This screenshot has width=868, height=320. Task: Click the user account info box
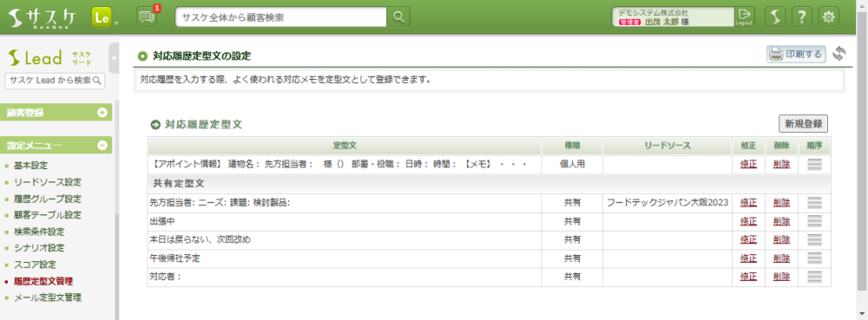[673, 16]
